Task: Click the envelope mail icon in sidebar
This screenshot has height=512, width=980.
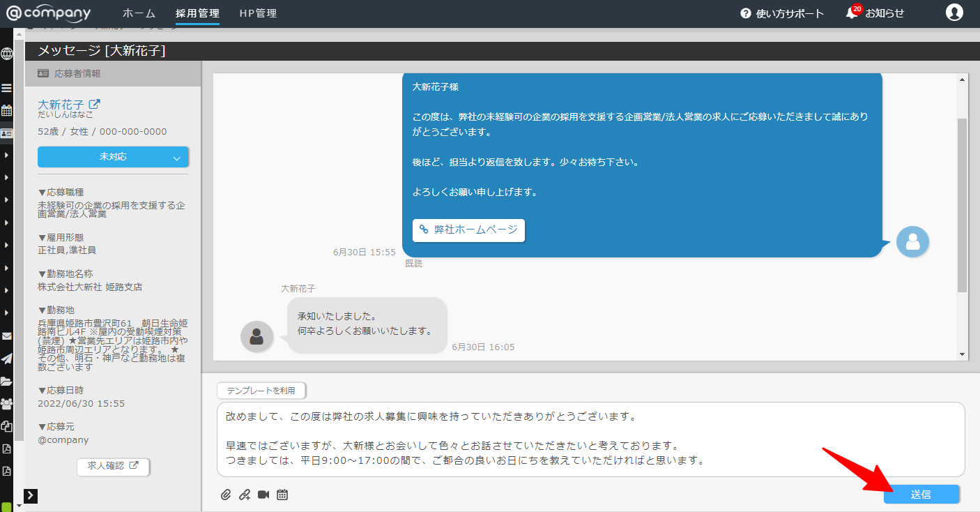Action: [x=7, y=336]
